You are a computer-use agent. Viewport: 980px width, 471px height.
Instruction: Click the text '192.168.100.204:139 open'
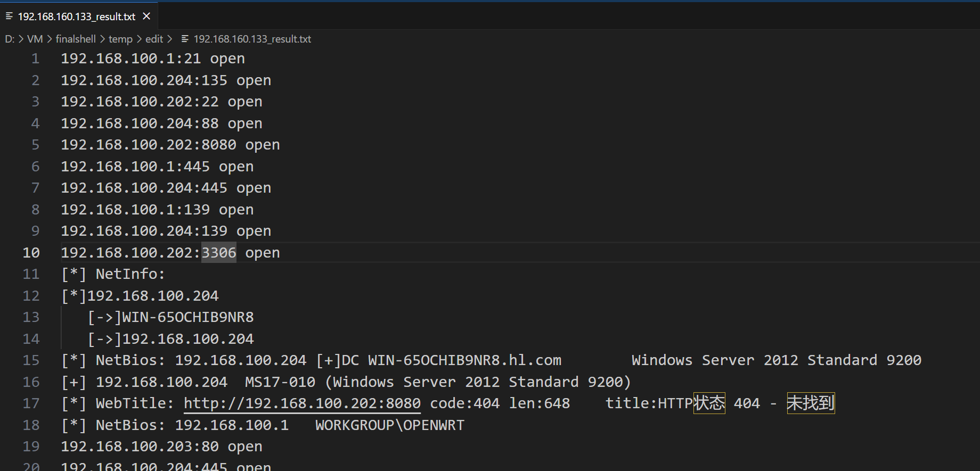(x=166, y=231)
